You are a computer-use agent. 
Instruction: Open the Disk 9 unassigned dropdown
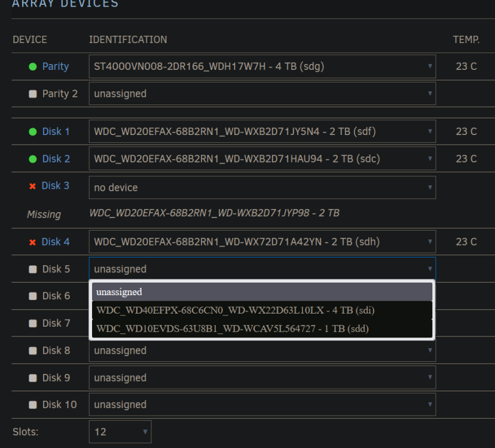tap(262, 378)
